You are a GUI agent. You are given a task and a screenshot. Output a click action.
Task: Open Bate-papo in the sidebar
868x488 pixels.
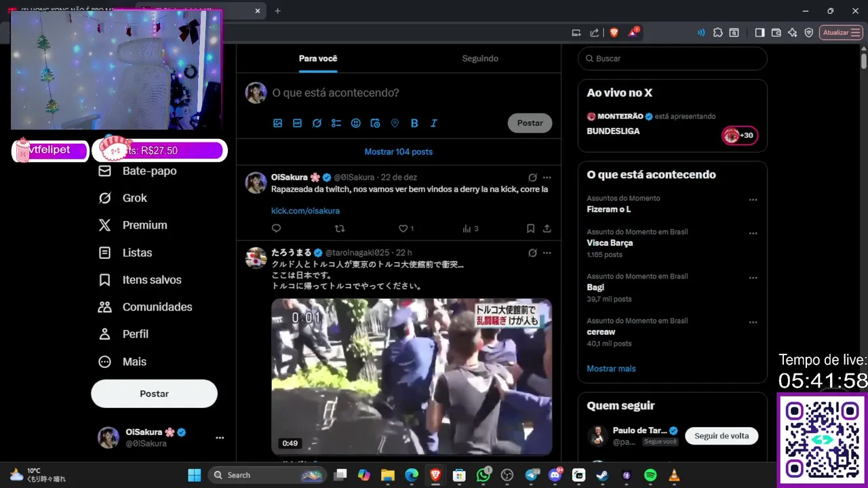point(138,171)
